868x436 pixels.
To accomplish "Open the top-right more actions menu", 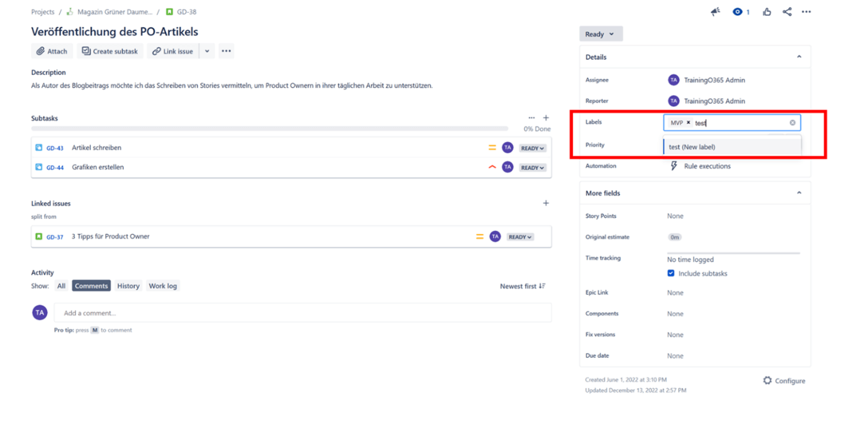I will (x=806, y=12).
